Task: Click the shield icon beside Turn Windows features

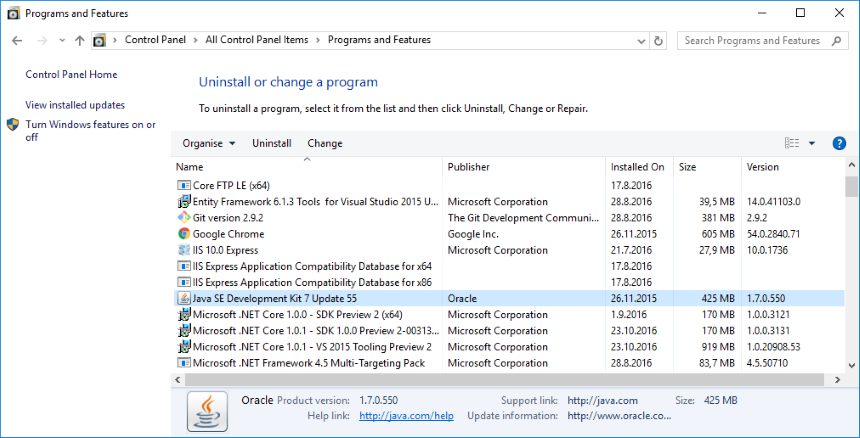Action: (x=13, y=125)
